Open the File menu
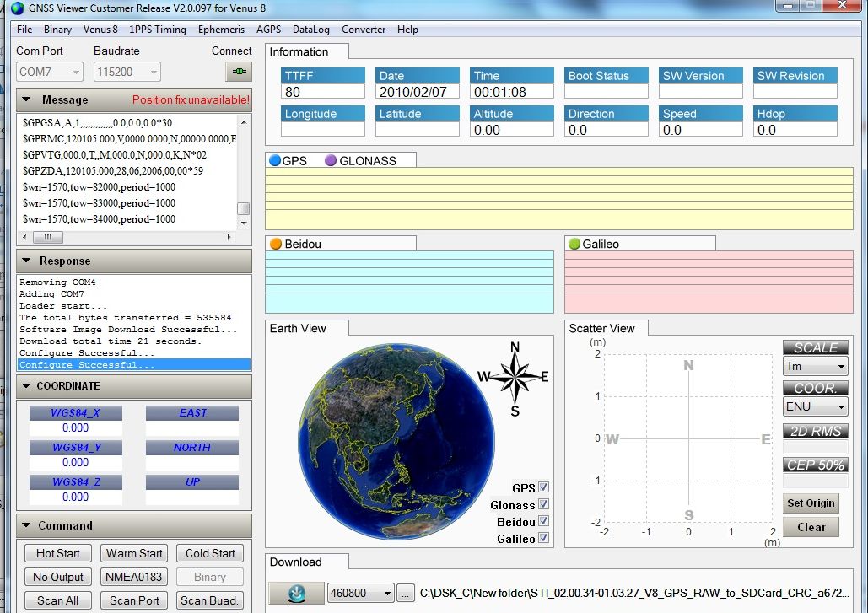This screenshot has height=613, width=868. (24, 30)
